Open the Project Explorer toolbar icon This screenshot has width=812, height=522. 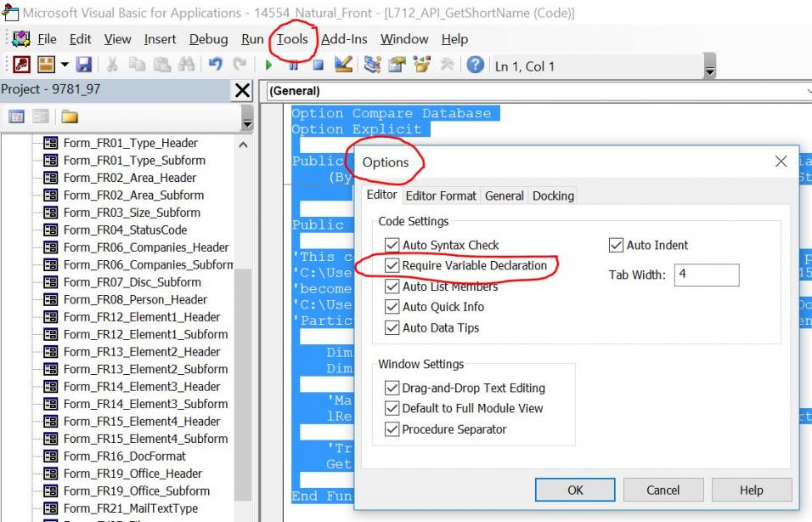(x=372, y=65)
